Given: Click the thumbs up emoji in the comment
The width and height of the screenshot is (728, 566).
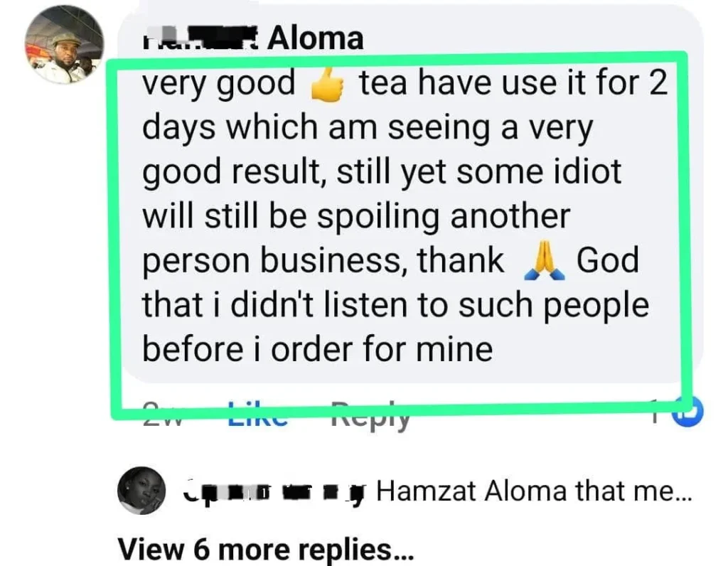Looking at the screenshot, I should click(x=327, y=84).
